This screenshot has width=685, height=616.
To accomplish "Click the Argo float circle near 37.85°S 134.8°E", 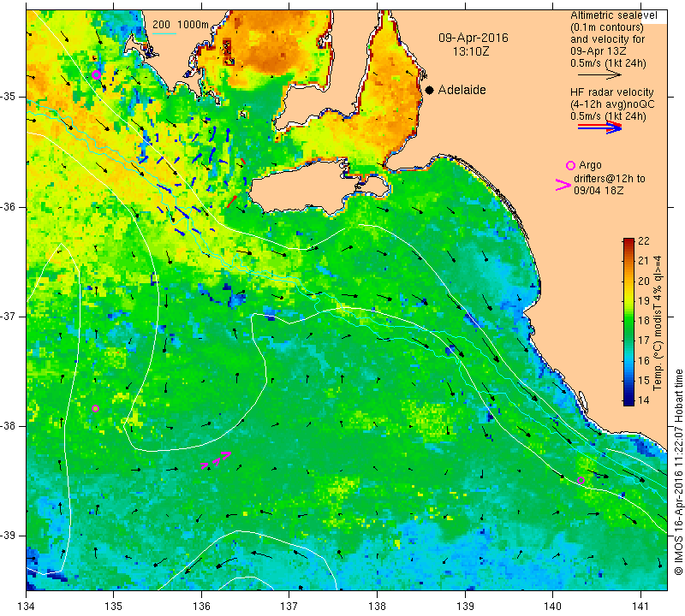I will [x=95, y=409].
